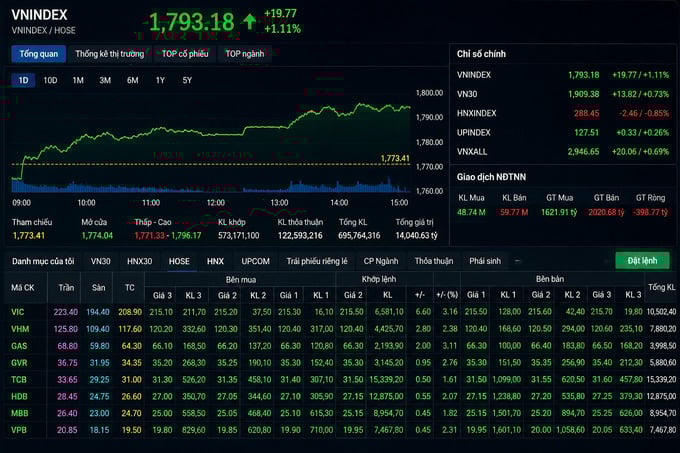The height and width of the screenshot is (453, 680).
Task: Click the Tổng KL column header
Action: coord(661,287)
